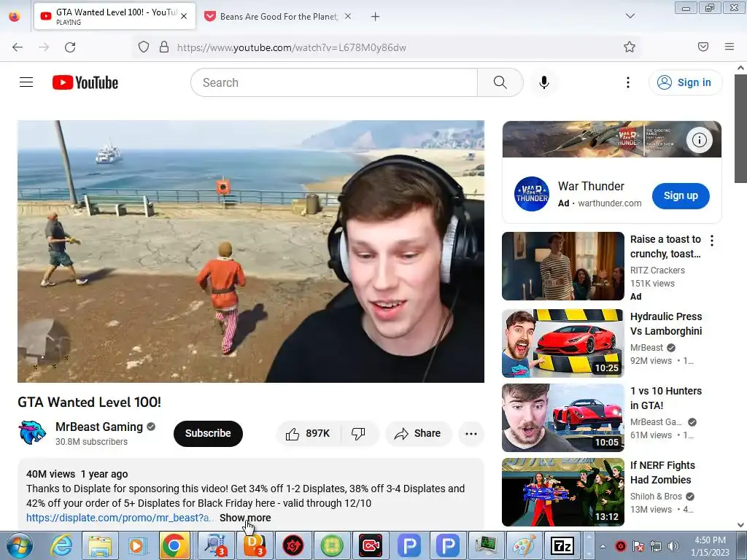Open the volume speaker tray icon

pyautogui.click(x=673, y=546)
